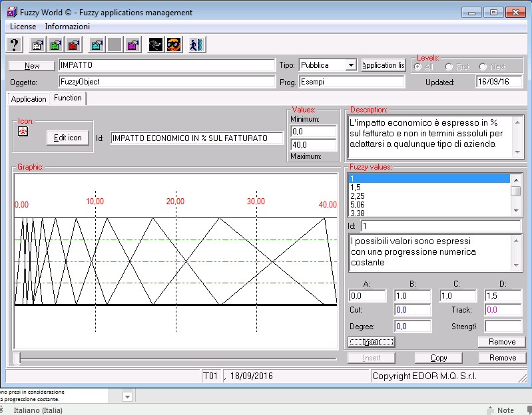Click the Cut value field
The height and width of the screenshot is (415, 532).
coord(413,310)
